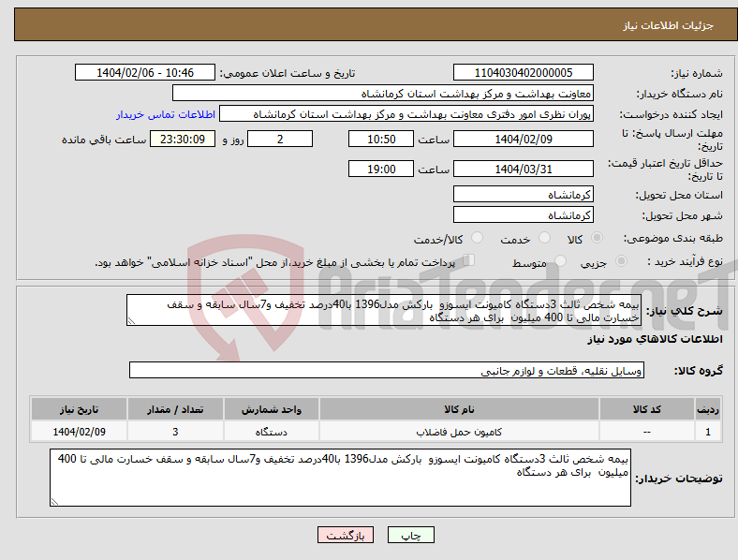Click the remaining days field showing 2
Screen dimensions: 738x560
click(280, 139)
